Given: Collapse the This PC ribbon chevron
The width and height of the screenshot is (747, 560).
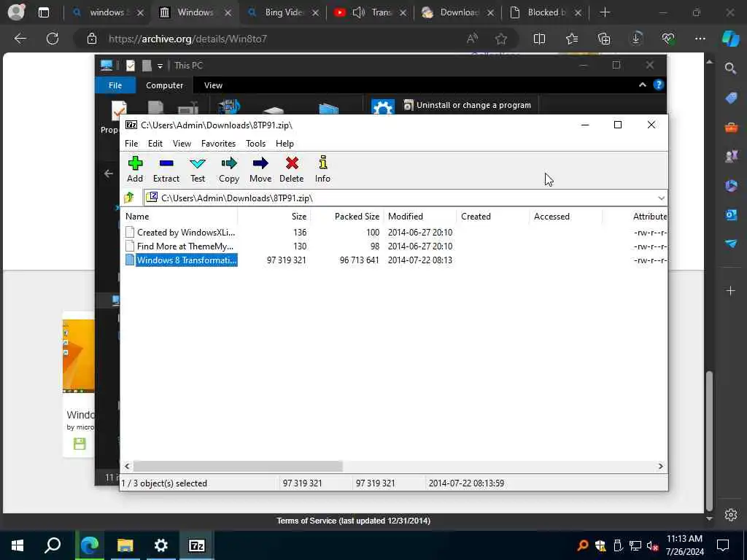Looking at the screenshot, I should (x=642, y=85).
